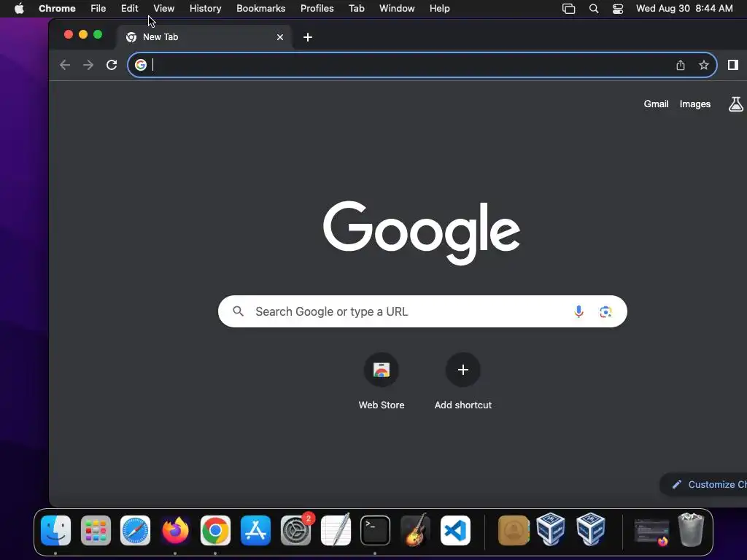The height and width of the screenshot is (560, 747).
Task: Search by image with Google Lens icon
Action: tap(605, 311)
